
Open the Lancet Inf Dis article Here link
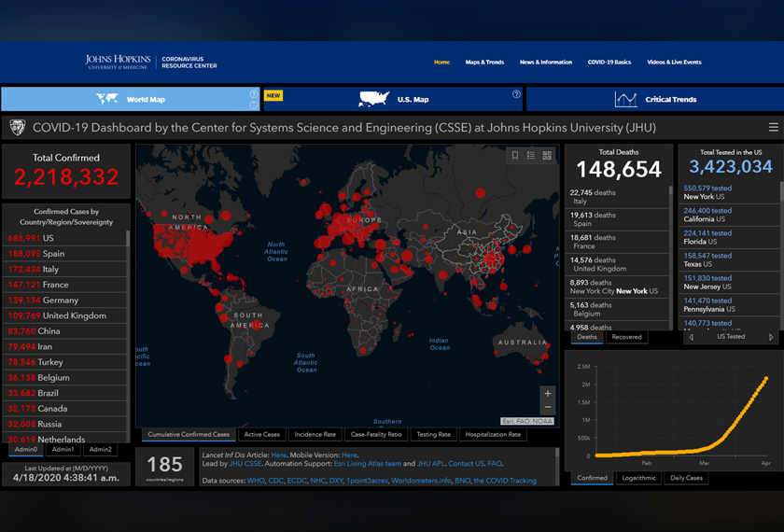(x=279, y=455)
